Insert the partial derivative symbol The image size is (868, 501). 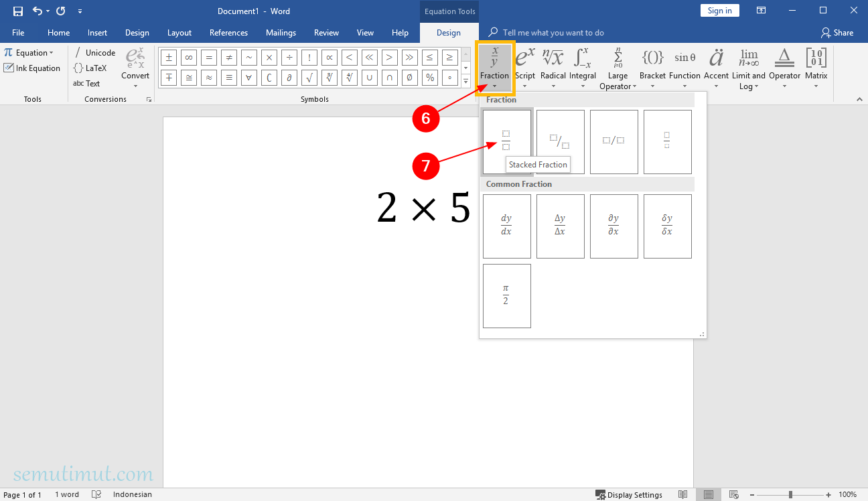tap(289, 78)
